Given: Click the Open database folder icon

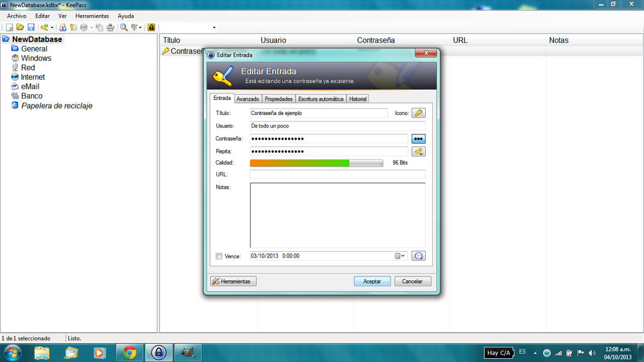Looking at the screenshot, I should pos(20,28).
